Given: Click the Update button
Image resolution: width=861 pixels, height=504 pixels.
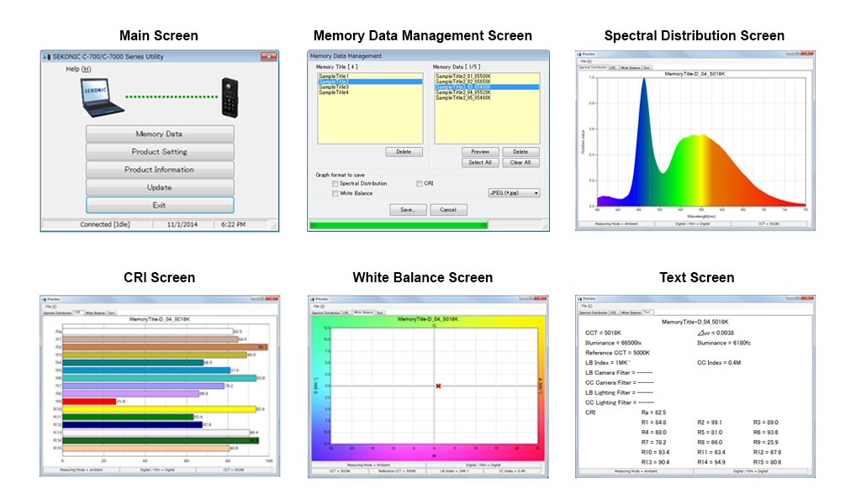Looking at the screenshot, I should [x=159, y=187].
